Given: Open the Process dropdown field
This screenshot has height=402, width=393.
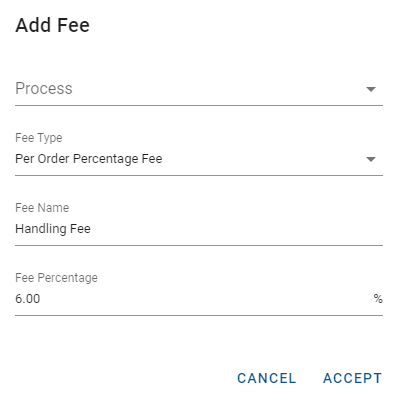Looking at the screenshot, I should click(x=199, y=89).
